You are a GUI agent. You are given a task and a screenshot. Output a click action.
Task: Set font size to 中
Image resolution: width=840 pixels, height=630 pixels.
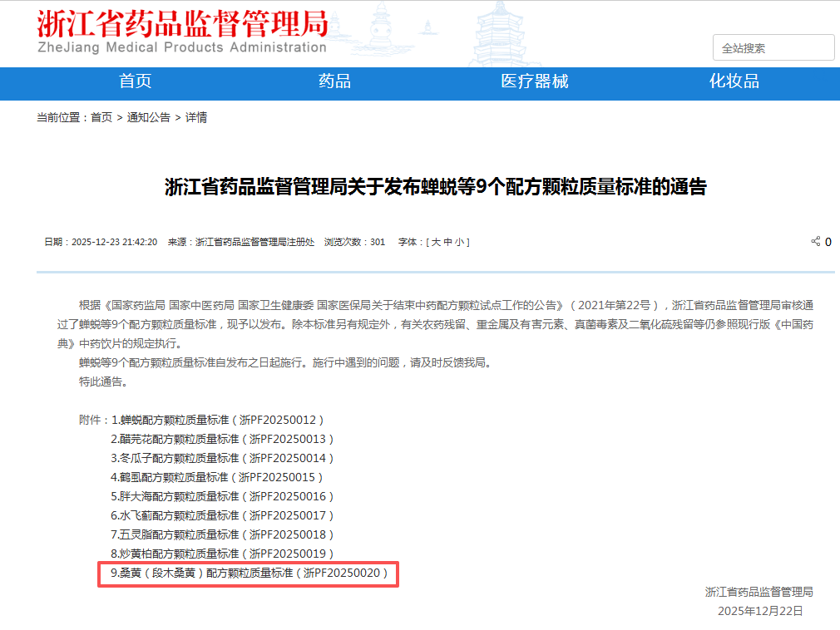tap(447, 242)
